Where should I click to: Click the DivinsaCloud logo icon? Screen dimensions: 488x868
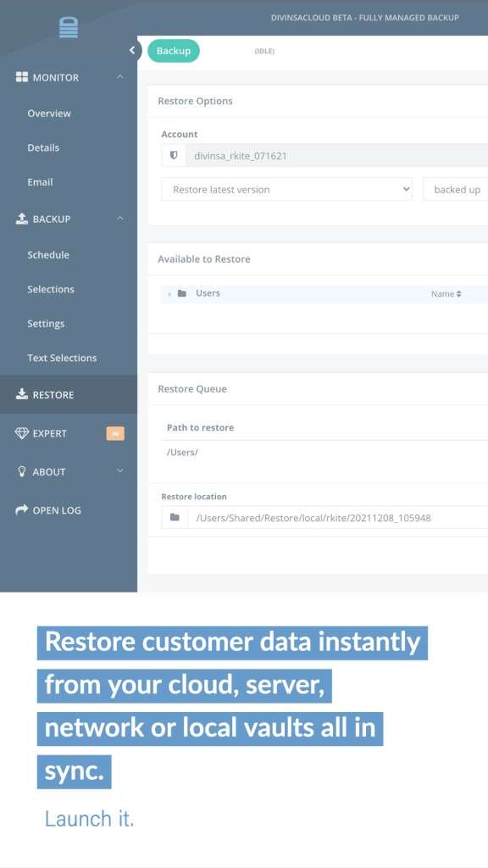click(69, 28)
